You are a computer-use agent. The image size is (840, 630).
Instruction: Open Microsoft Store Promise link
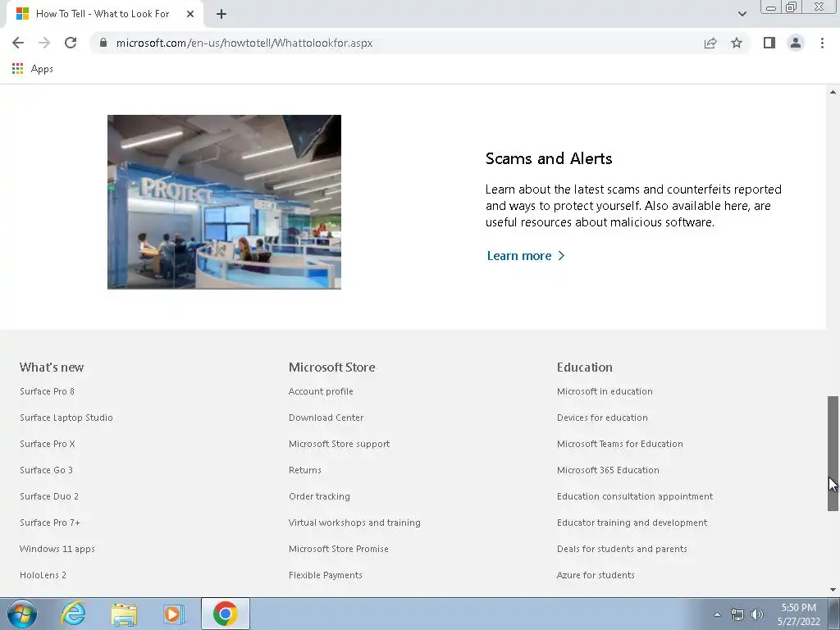[x=339, y=549]
